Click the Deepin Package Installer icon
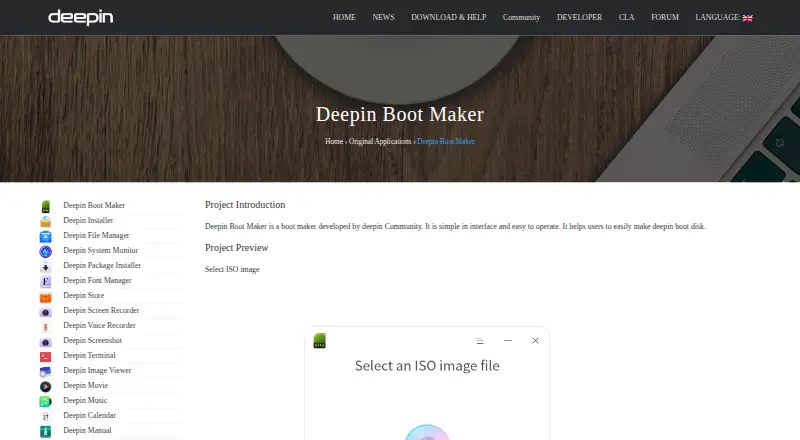This screenshot has height=440, width=800. click(45, 266)
